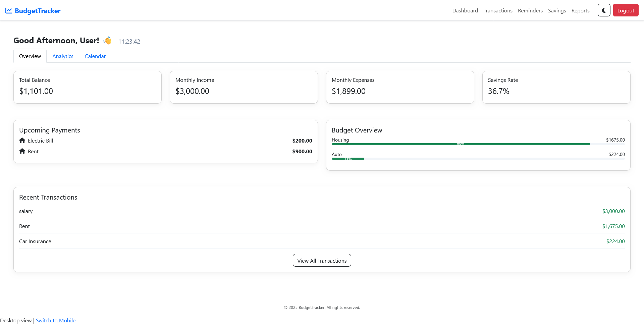Click the Auto budget progress bar
Viewport: 644px width, 324px height.
348,159
